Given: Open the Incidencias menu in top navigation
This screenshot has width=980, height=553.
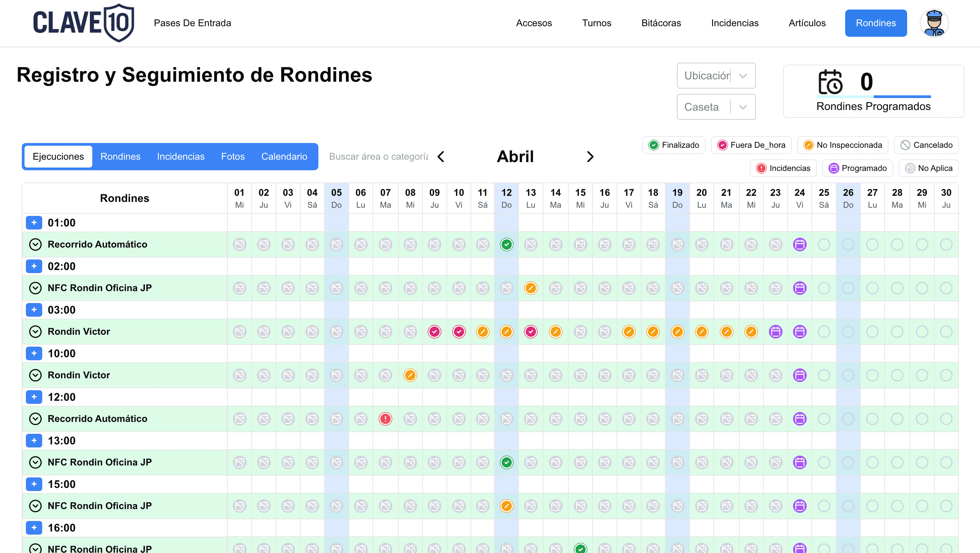Looking at the screenshot, I should [x=734, y=23].
